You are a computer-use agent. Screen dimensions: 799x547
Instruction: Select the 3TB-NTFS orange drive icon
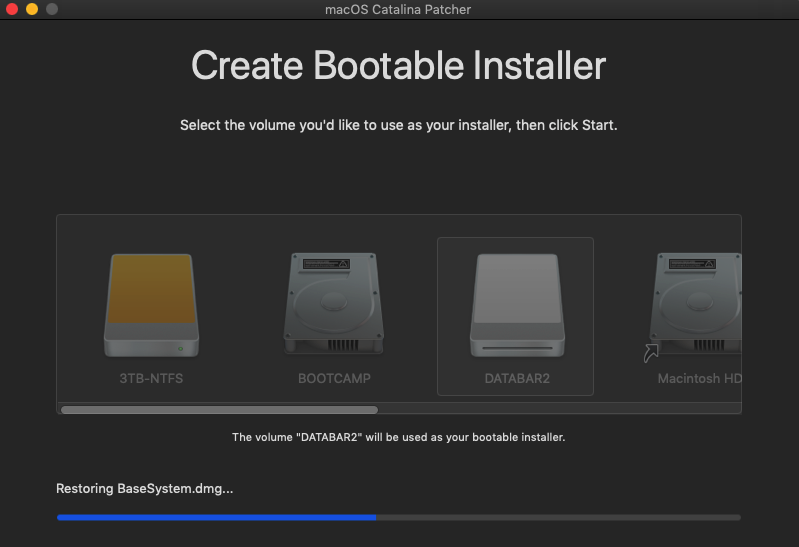[x=151, y=305]
